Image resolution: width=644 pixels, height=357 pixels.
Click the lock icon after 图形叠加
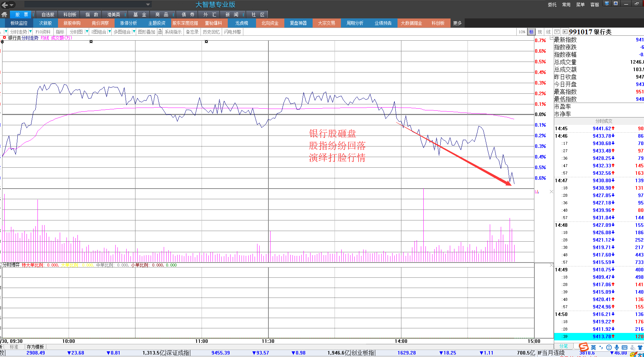[x=160, y=32]
